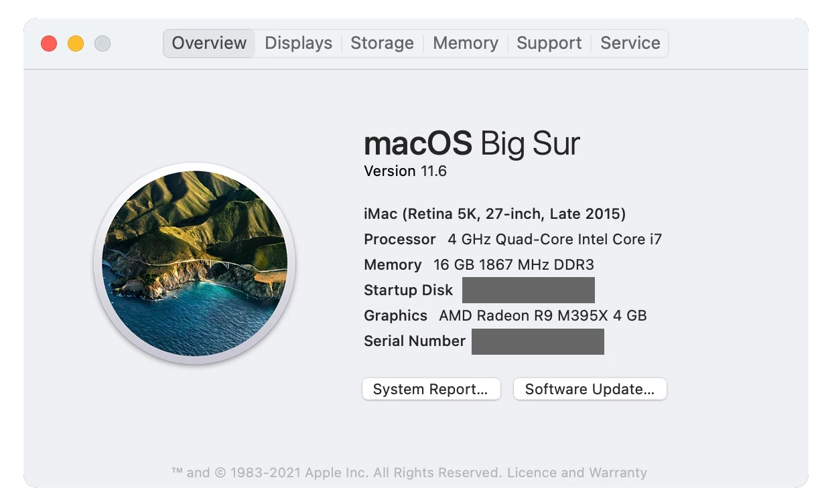Select the Overview tab
The height and width of the screenshot is (504, 822).
[209, 44]
